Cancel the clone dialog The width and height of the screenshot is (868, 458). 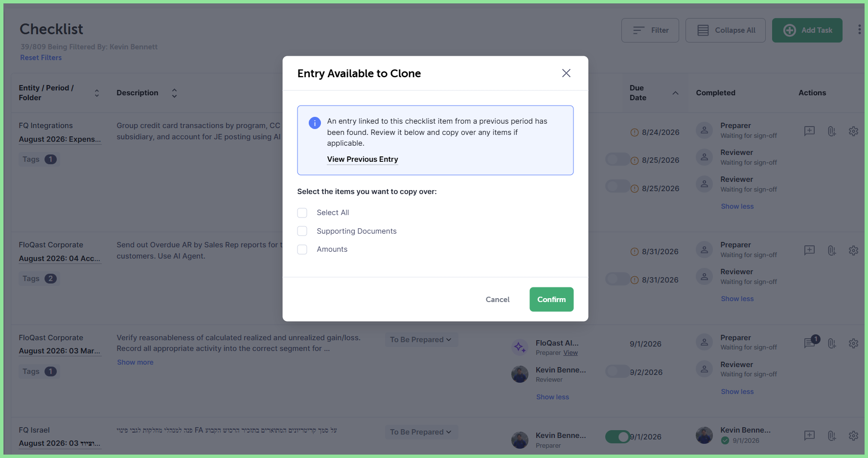(498, 299)
